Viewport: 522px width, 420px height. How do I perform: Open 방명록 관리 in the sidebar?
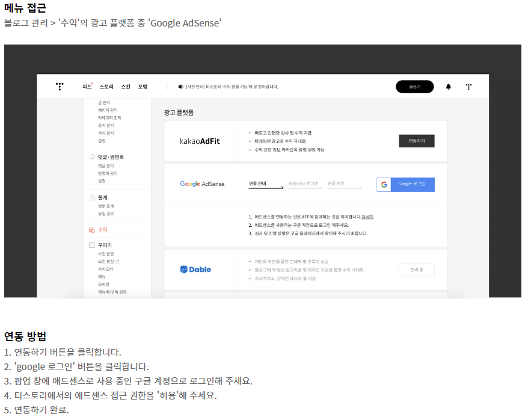coord(108,173)
